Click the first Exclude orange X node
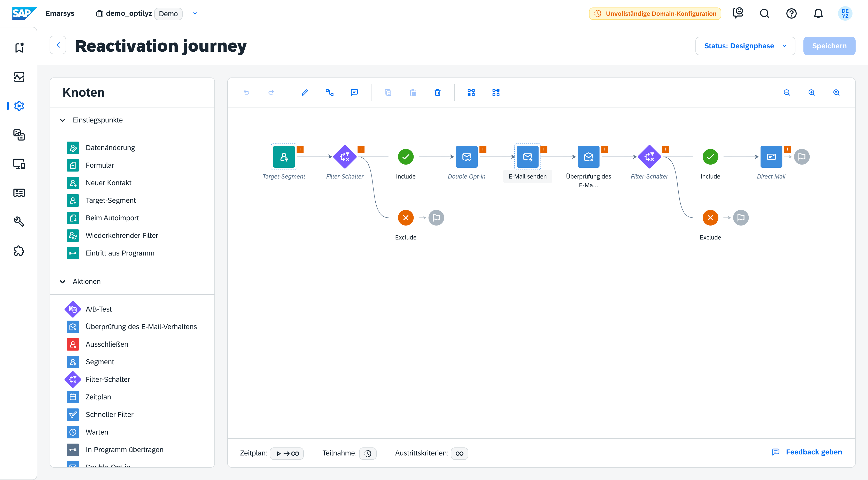This screenshot has height=480, width=868. [x=406, y=218]
